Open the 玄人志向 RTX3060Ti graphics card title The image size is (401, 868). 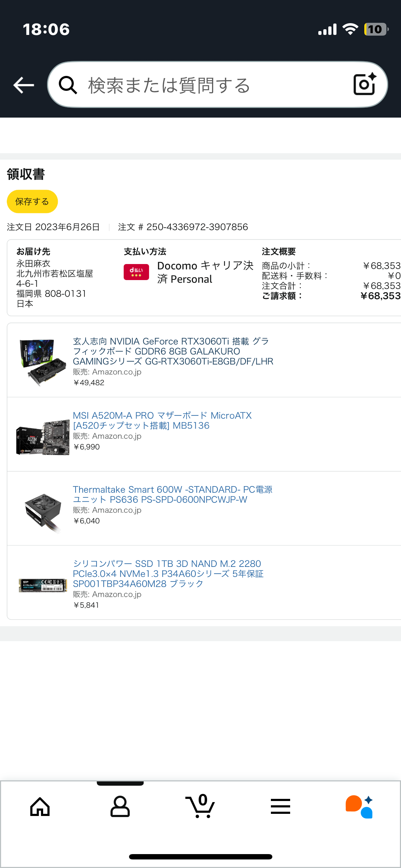173,351
